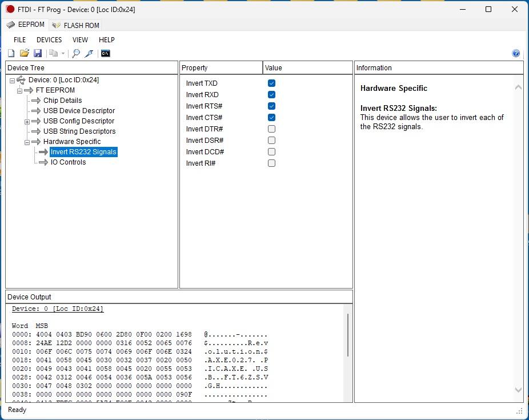Image resolution: width=529 pixels, height=420 pixels.
Task: Click the Program Devices lightning icon
Action: [89, 53]
